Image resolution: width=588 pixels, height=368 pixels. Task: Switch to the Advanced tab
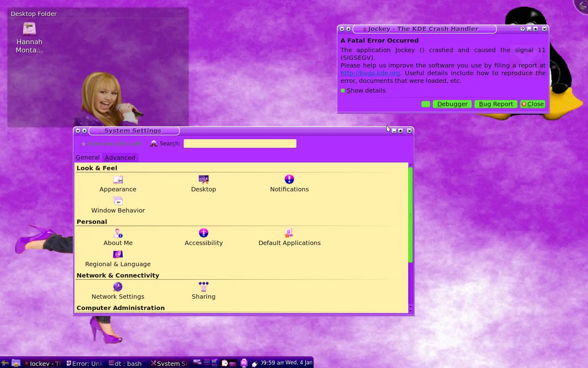coord(120,158)
